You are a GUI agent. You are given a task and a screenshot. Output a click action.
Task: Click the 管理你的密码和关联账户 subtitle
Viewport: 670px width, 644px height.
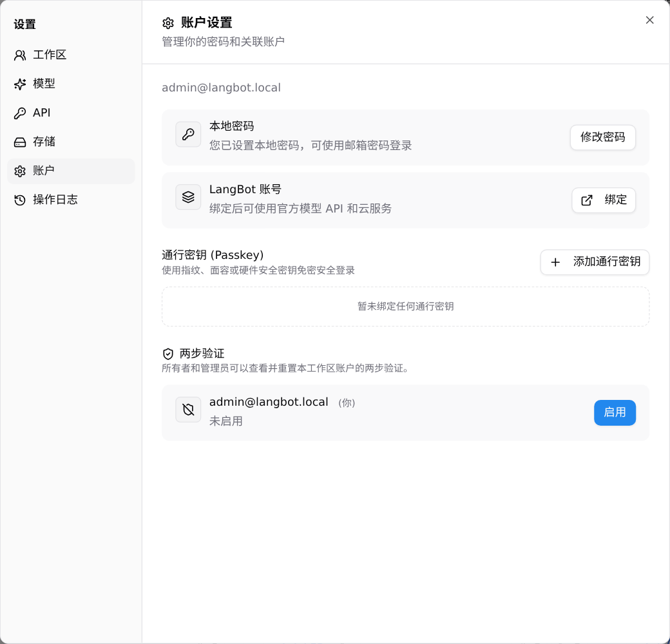(x=223, y=42)
